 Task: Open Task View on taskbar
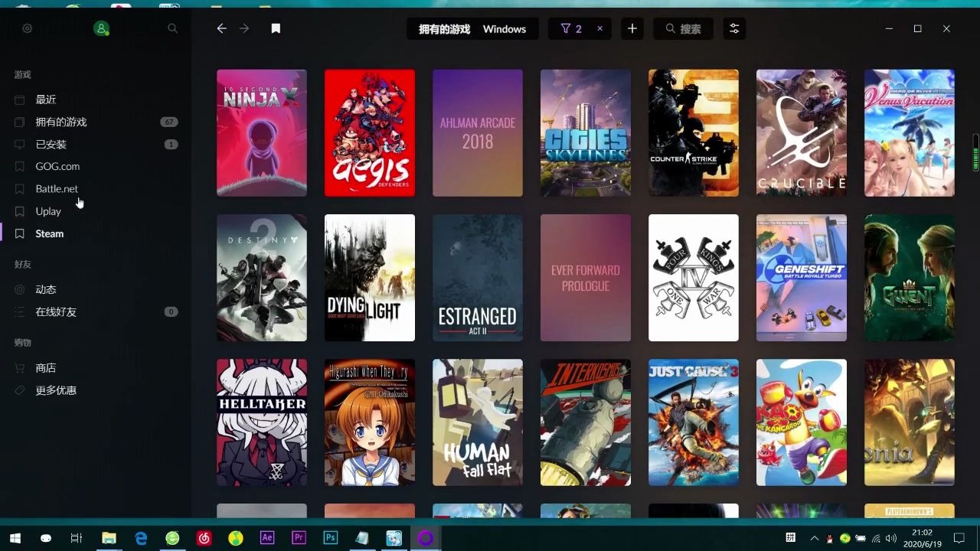point(77,538)
